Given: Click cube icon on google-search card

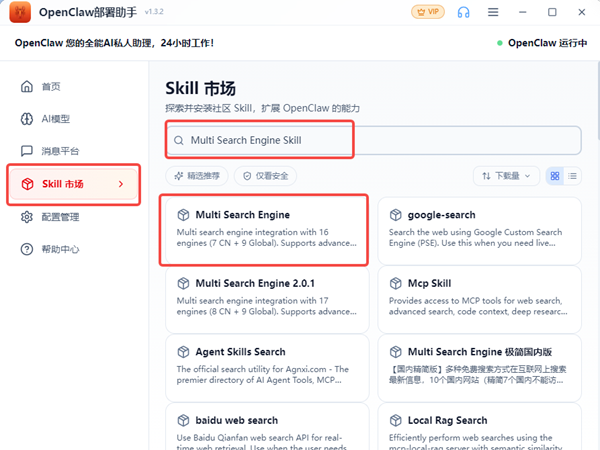Looking at the screenshot, I should 396,215.
